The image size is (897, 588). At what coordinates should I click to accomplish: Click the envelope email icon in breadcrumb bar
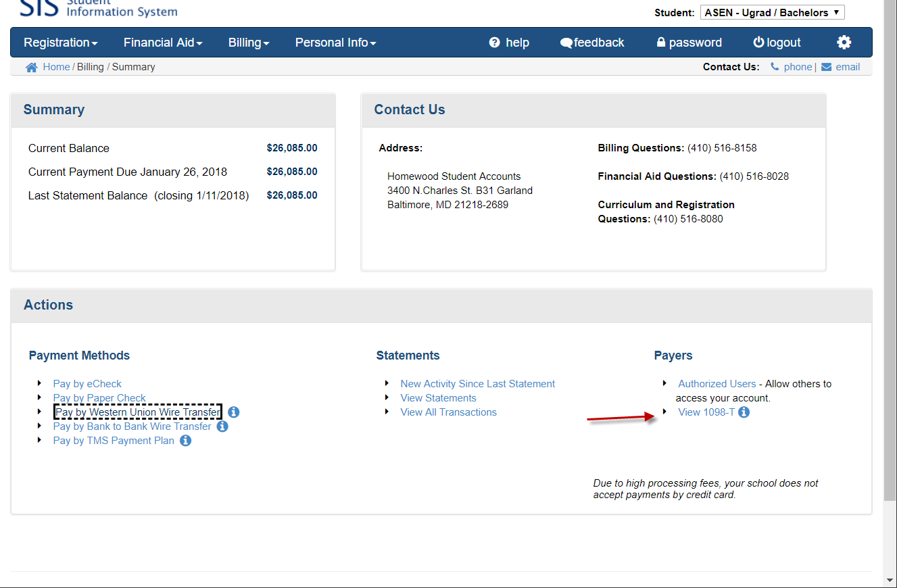[x=826, y=67]
